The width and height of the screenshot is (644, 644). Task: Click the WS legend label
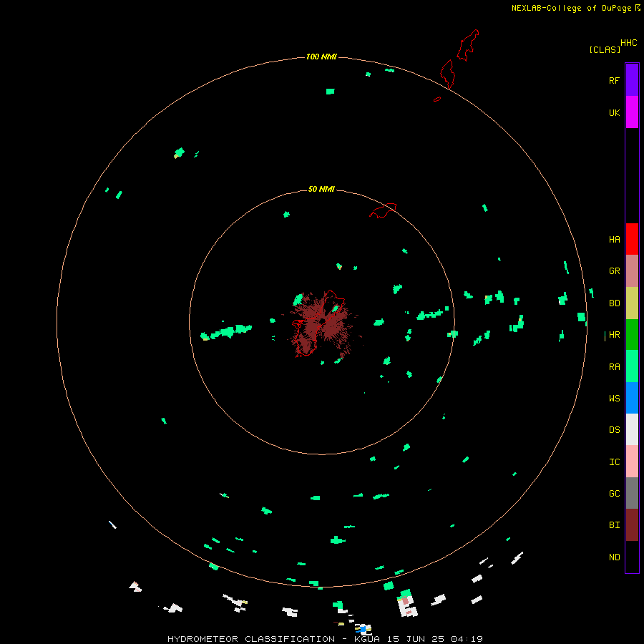pos(614,399)
